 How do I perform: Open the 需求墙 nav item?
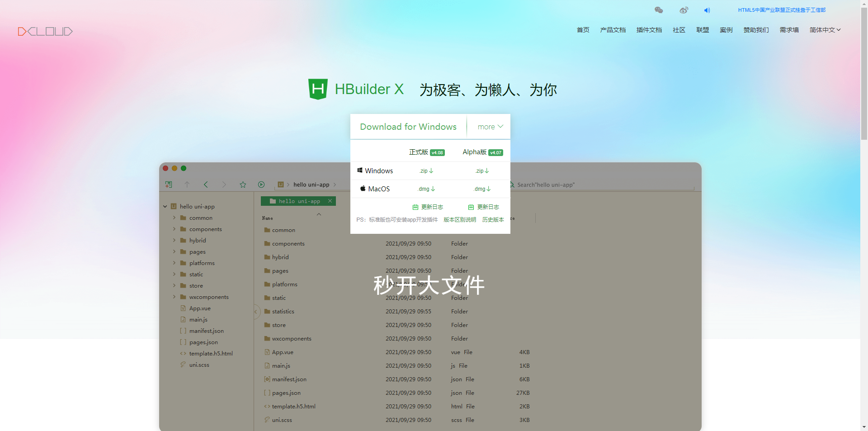coord(789,30)
